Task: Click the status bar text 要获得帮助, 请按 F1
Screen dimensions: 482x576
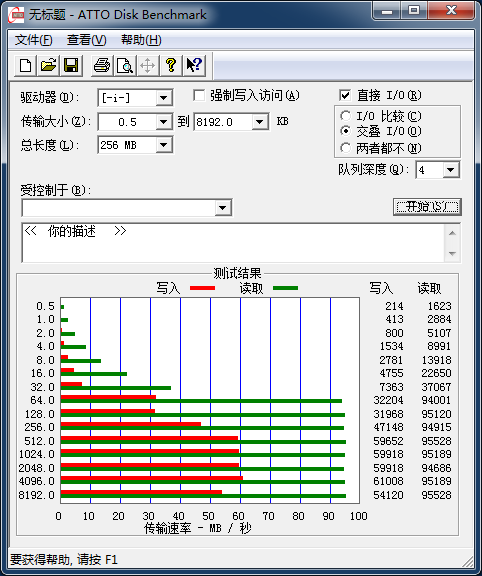Action: pos(64,560)
